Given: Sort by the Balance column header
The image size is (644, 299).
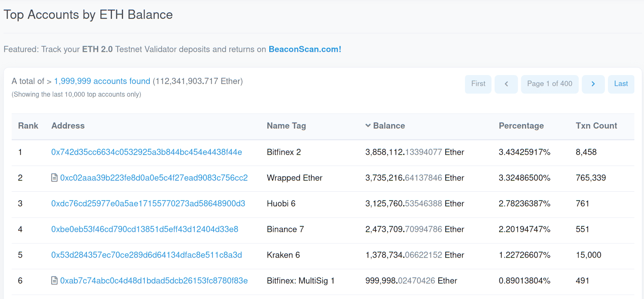Looking at the screenshot, I should (389, 126).
